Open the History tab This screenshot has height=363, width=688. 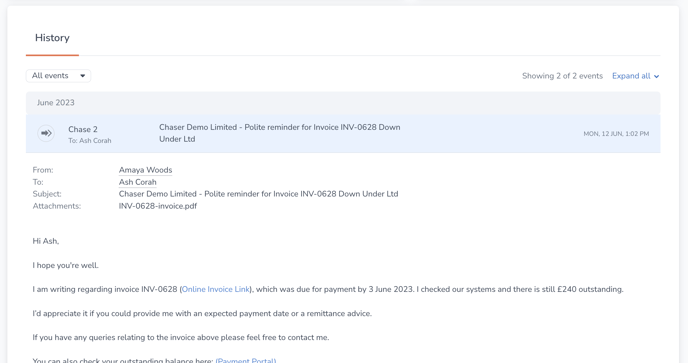click(52, 38)
